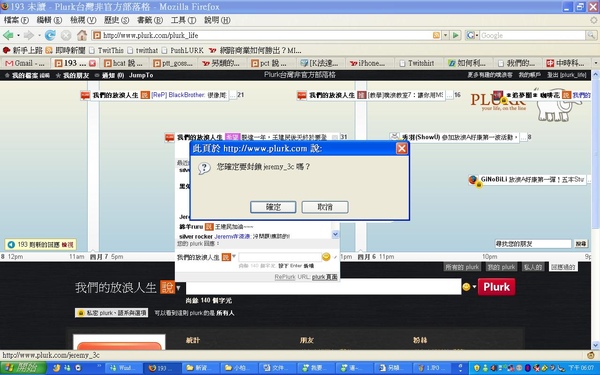The image size is (600, 375).
Task: Click 私密 plurk options button
Action: (111, 313)
